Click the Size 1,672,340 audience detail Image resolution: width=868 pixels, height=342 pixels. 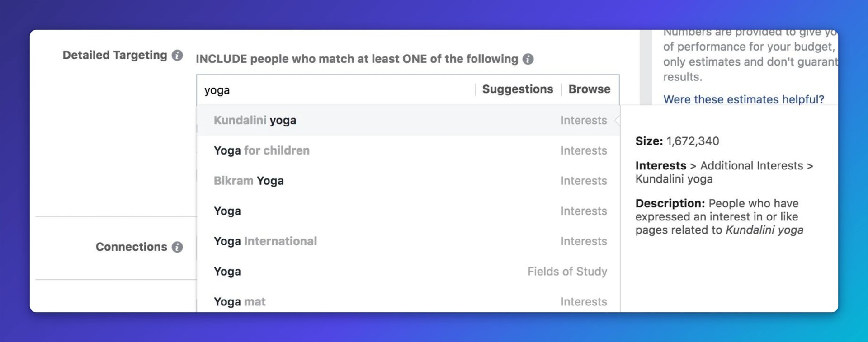coord(677,141)
